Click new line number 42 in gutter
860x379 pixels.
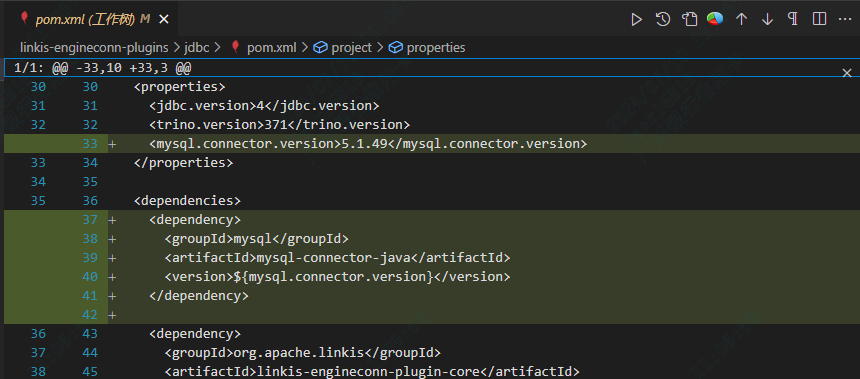click(x=90, y=315)
